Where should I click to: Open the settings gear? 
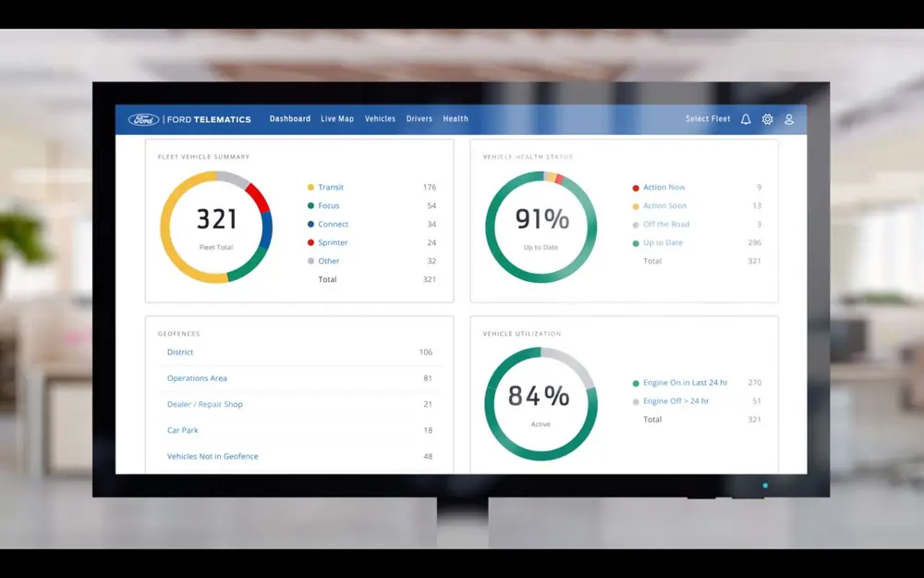point(767,118)
